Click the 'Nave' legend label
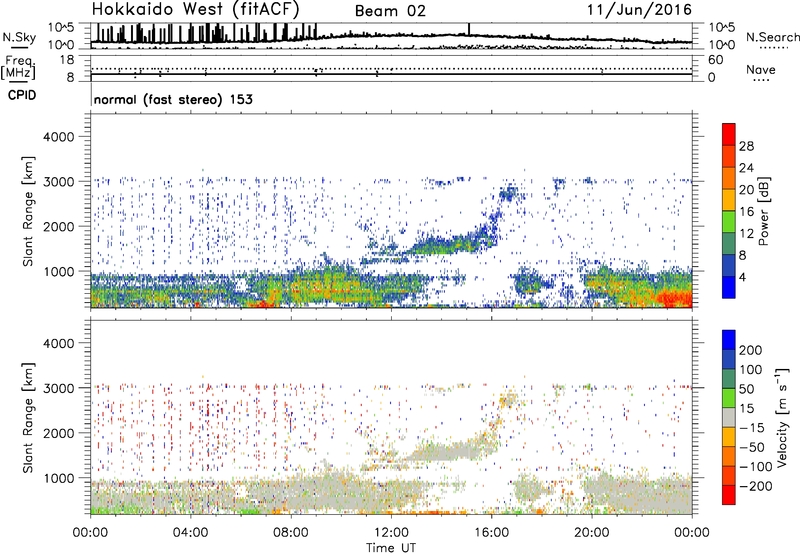 tap(760, 69)
